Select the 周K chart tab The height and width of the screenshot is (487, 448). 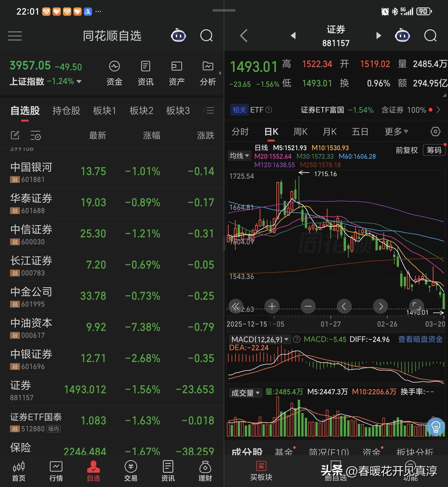click(x=300, y=132)
